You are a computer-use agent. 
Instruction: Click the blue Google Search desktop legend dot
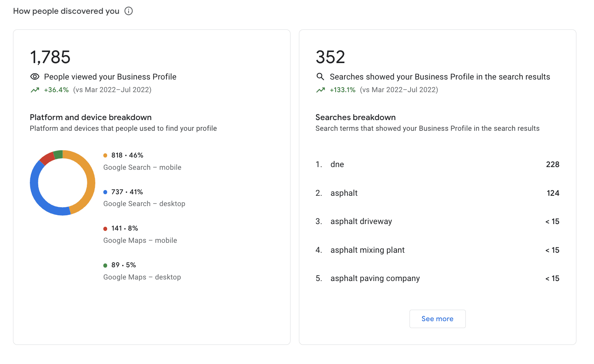pyautogui.click(x=105, y=192)
